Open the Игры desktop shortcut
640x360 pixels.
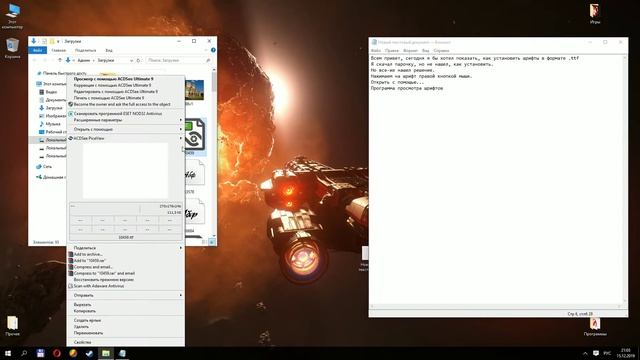point(595,13)
